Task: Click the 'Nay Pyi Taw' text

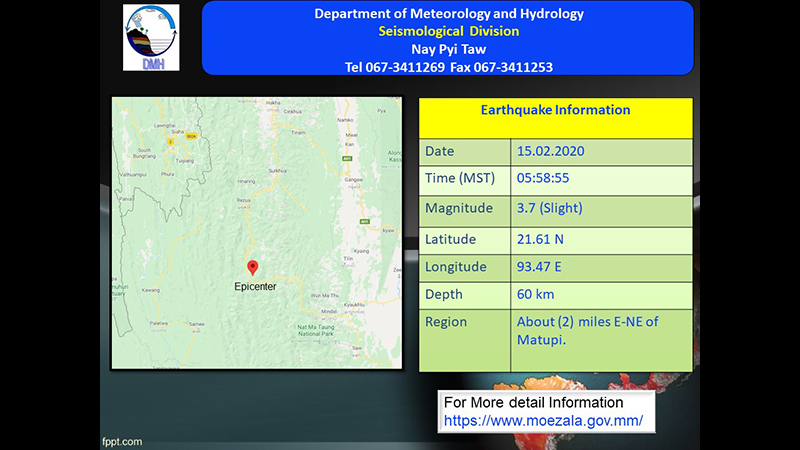Action: coord(449,49)
